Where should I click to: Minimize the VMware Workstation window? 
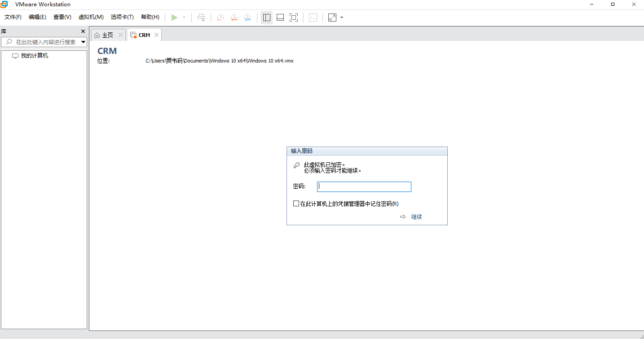click(592, 4)
